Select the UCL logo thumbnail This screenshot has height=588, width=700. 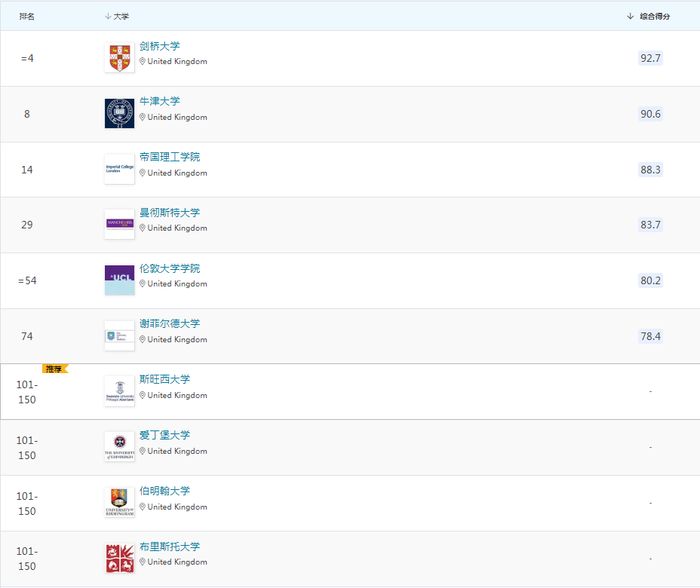coord(119,280)
